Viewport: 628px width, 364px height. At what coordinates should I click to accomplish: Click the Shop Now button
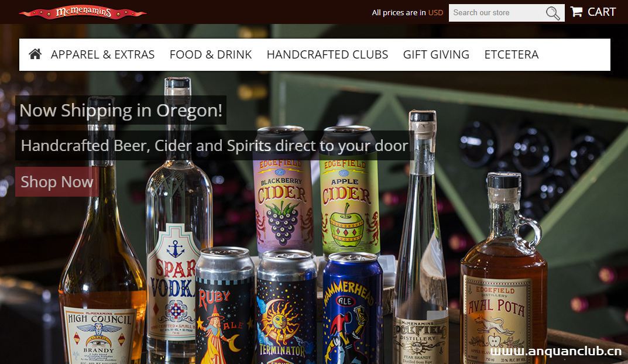[57, 182]
